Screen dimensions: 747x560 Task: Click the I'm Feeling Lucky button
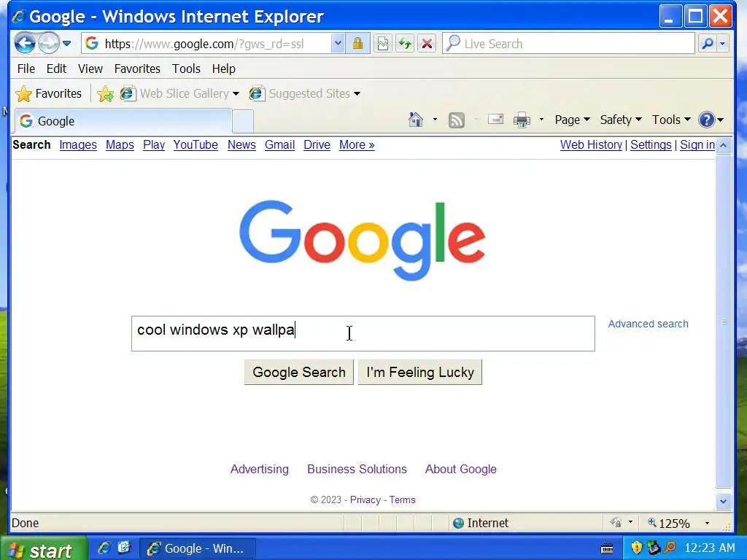pos(420,373)
